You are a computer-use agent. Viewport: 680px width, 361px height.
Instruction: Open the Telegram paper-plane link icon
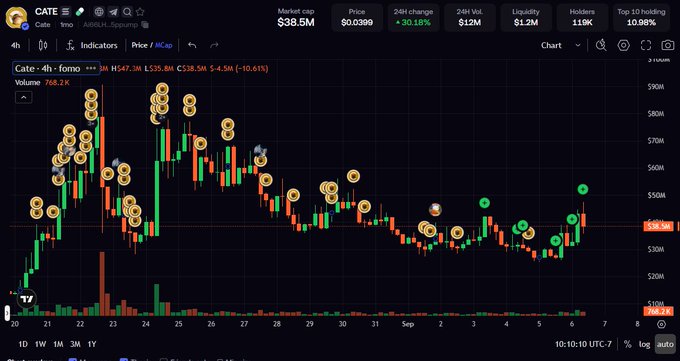tap(113, 12)
